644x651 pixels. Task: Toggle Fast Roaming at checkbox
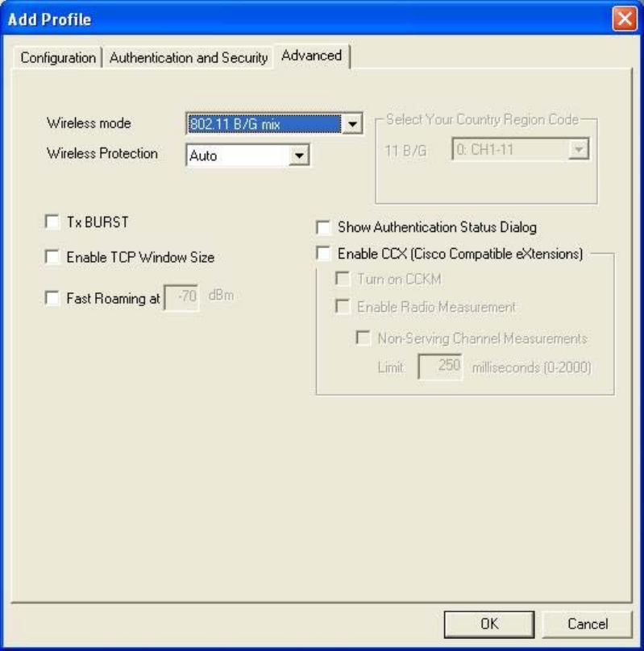[x=53, y=298]
